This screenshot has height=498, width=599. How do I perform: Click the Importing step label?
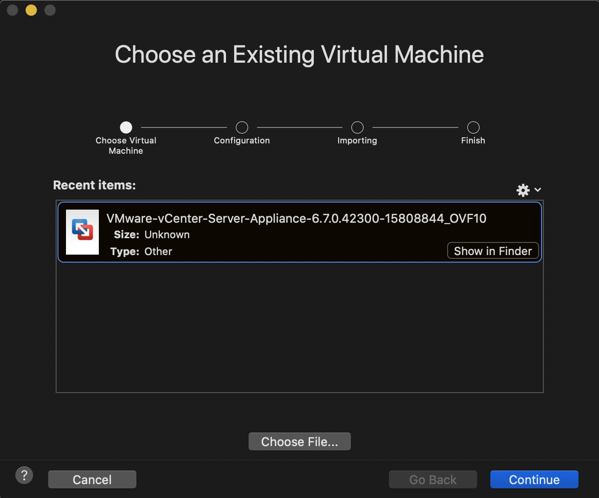(357, 141)
